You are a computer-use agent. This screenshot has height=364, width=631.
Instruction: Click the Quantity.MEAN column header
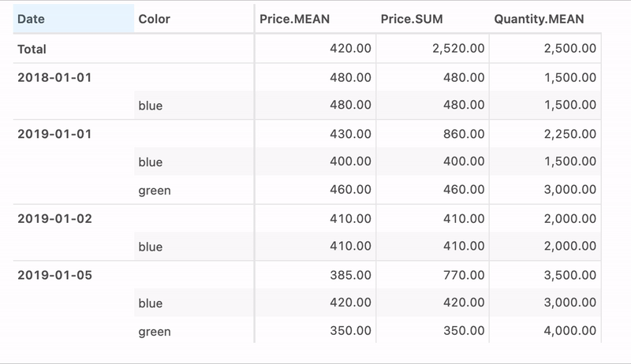point(539,19)
